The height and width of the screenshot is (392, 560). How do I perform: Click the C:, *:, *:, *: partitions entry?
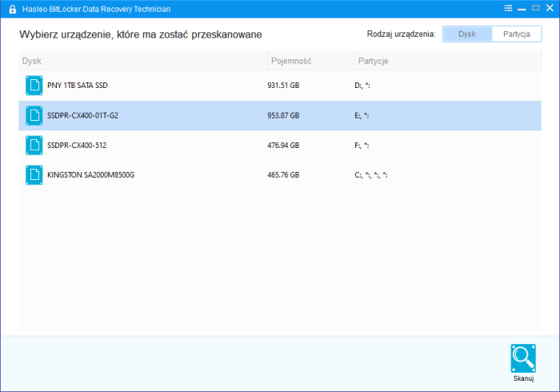tap(371, 175)
